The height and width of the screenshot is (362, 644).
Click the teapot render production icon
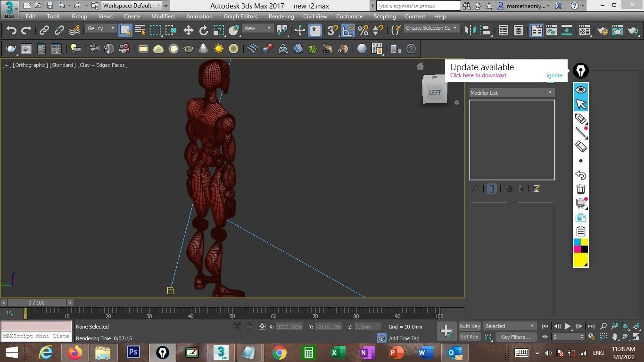coord(633,30)
